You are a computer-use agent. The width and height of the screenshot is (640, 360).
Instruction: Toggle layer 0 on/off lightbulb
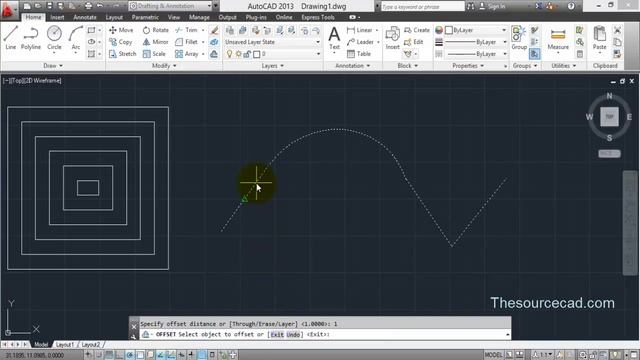coord(229,54)
